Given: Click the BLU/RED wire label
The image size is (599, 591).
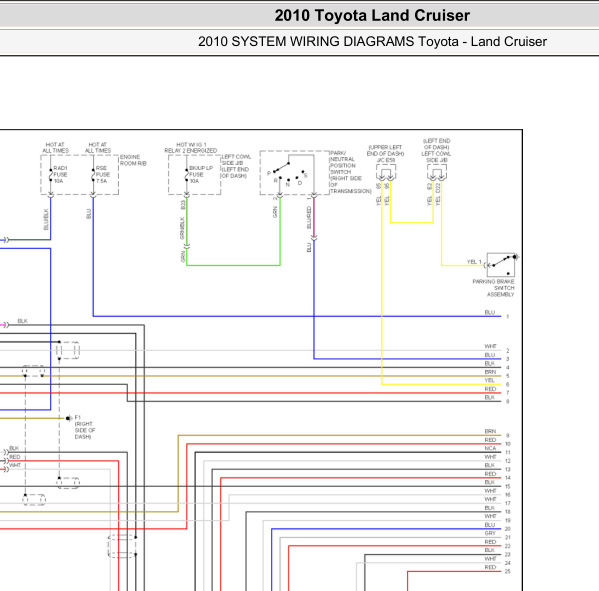Looking at the screenshot, I should (x=309, y=218).
